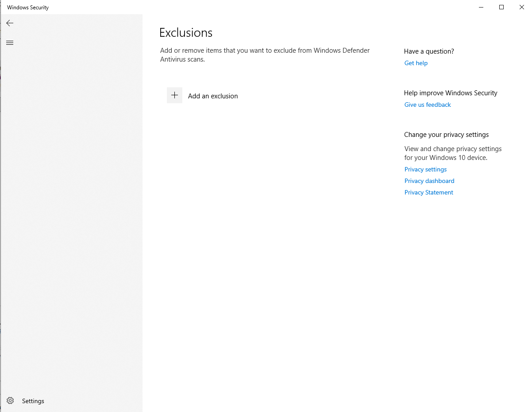Click the Add an exclusion label

click(213, 96)
